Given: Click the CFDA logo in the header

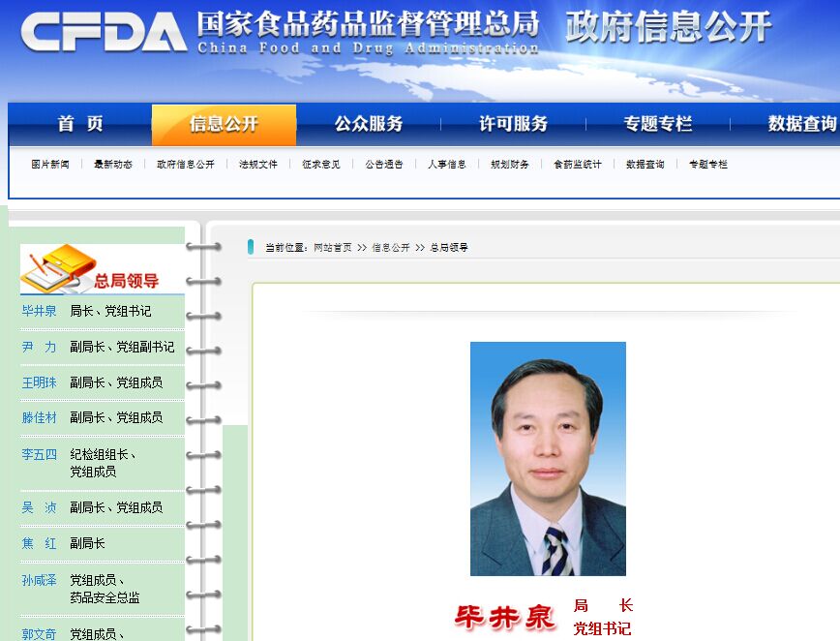Looking at the screenshot, I should pyautogui.click(x=104, y=32).
